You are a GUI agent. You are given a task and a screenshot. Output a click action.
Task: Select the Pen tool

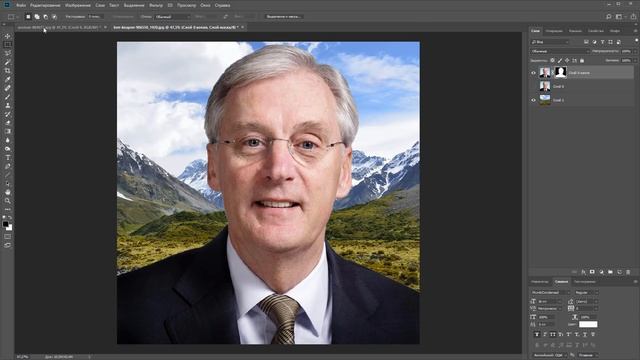7,166
